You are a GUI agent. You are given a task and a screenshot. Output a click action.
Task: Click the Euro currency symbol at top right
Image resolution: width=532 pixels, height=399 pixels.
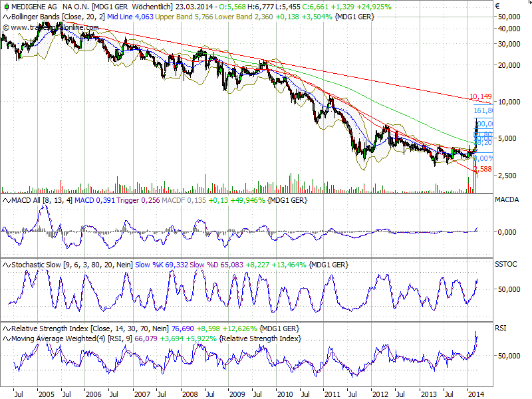point(497,7)
